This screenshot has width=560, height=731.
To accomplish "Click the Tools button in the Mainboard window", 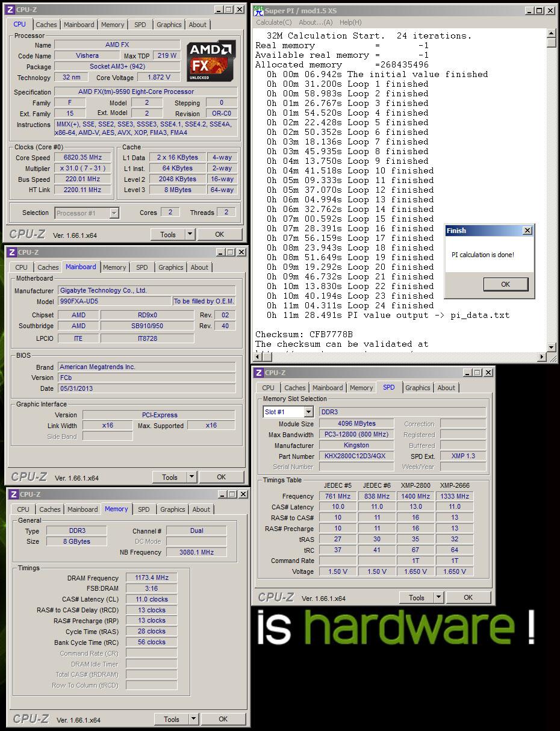I will tap(169, 477).
